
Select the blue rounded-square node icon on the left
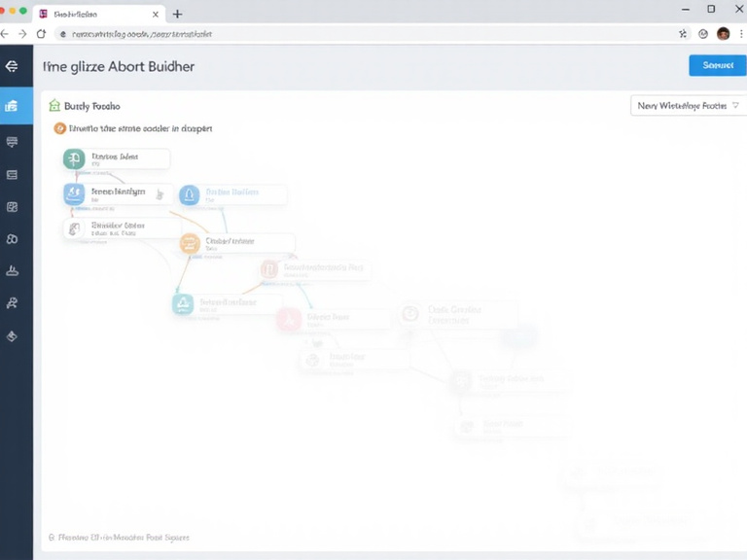[x=74, y=194]
